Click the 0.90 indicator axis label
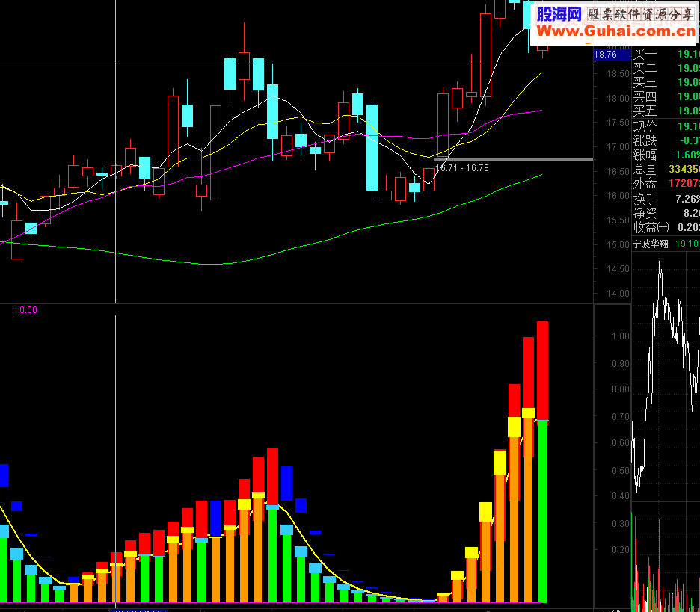Image resolution: width=700 pixels, height=612 pixels. pyautogui.click(x=621, y=364)
